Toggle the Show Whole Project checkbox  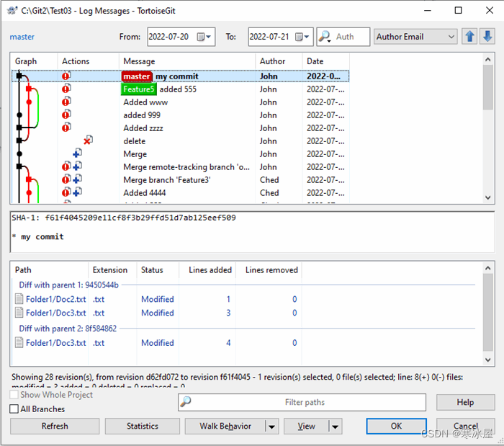14,395
